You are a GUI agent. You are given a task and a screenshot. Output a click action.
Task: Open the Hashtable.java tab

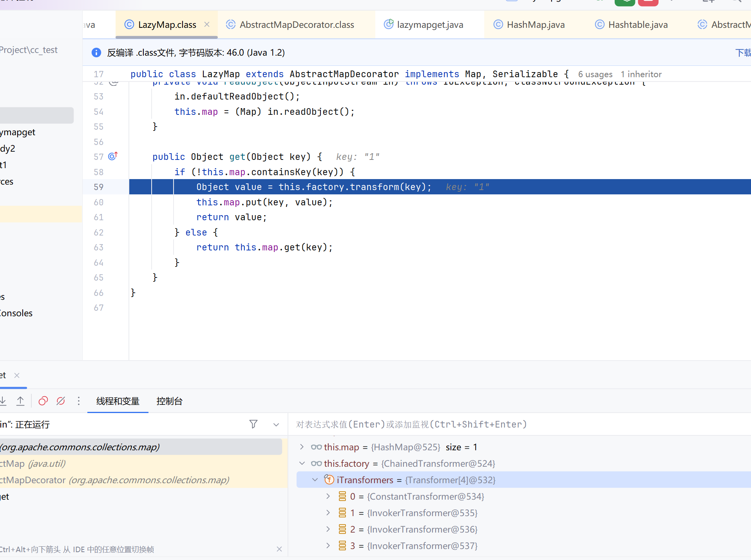(638, 25)
